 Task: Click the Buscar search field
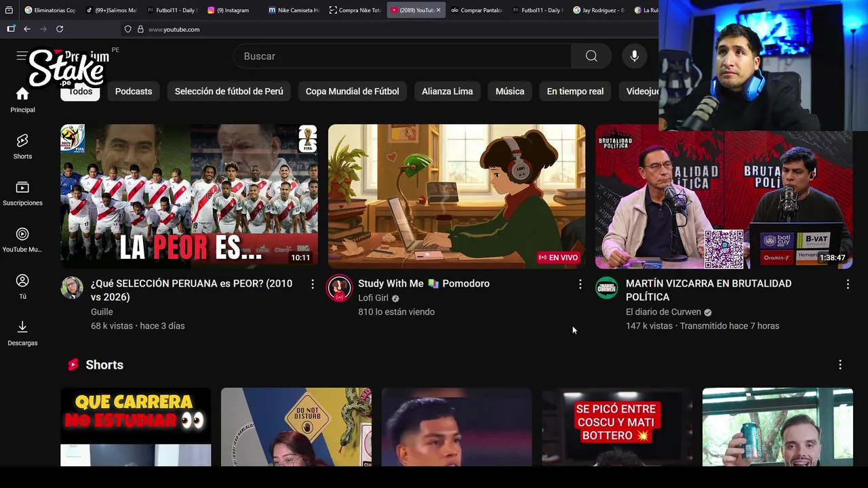click(x=402, y=56)
